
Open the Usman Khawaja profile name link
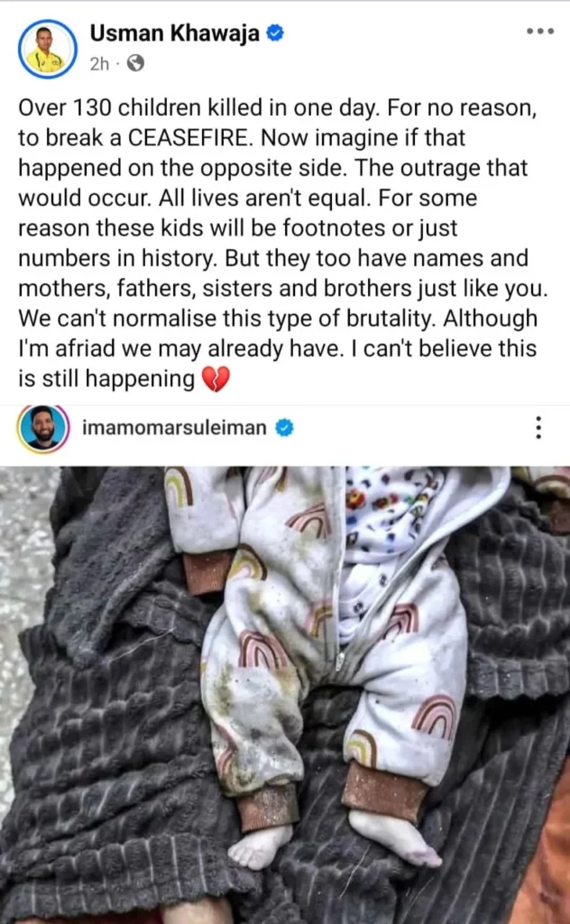coord(174,33)
